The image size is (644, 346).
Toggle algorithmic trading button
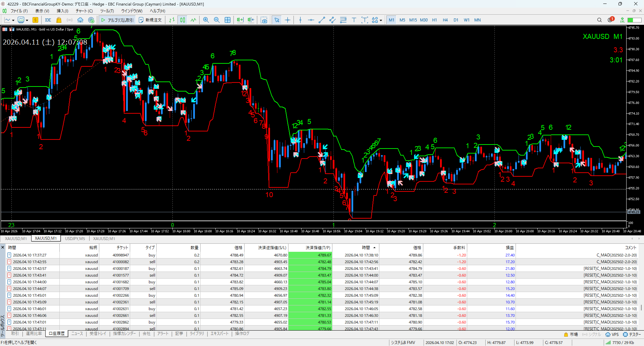117,20
